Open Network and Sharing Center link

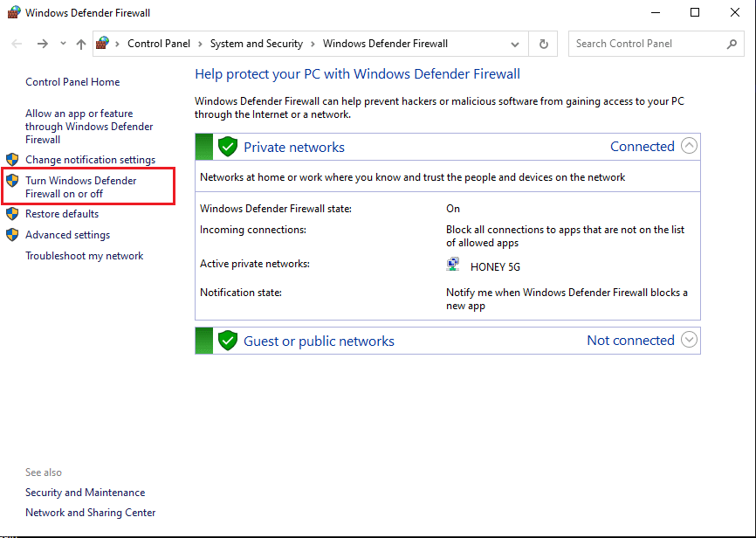(90, 513)
